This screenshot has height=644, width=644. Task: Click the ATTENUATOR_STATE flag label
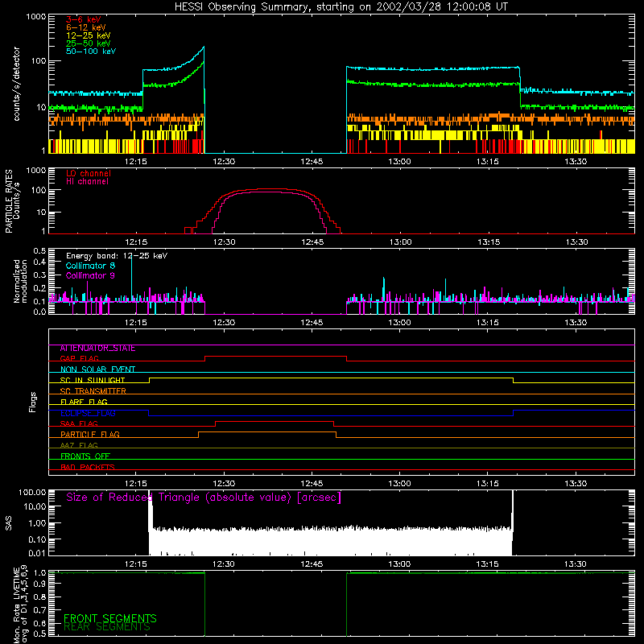[97, 349]
